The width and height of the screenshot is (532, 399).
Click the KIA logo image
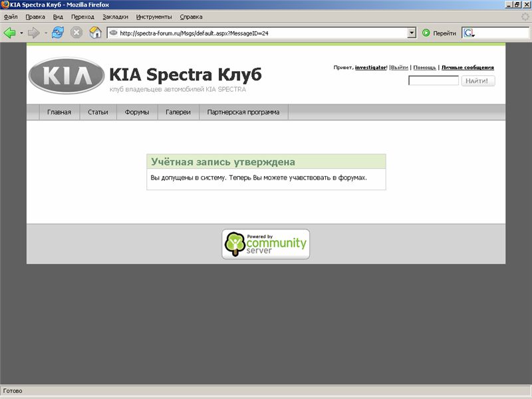pos(66,76)
